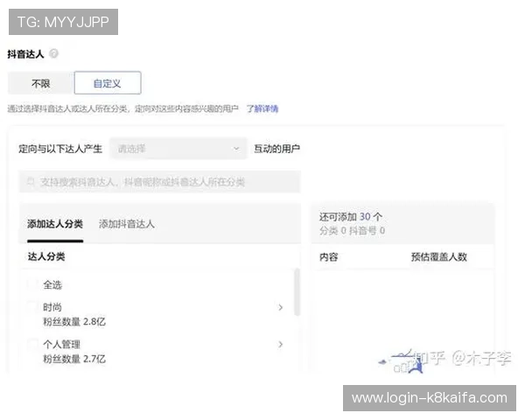Click the 预估覆盖人数 column header
This screenshot has width=525, height=420.
[439, 257]
